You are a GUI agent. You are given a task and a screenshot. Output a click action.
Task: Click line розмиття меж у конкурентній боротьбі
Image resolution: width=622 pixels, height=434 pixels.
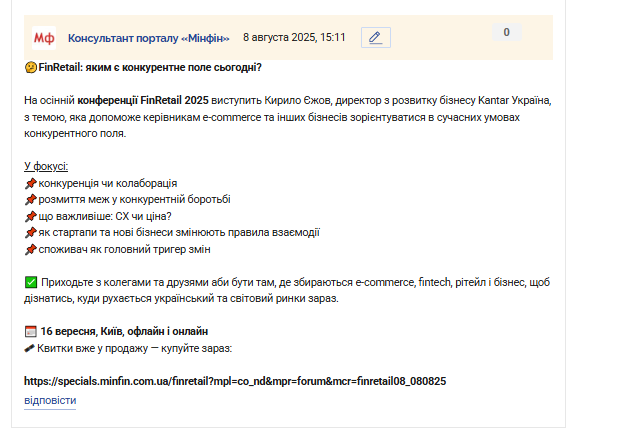coord(134,200)
